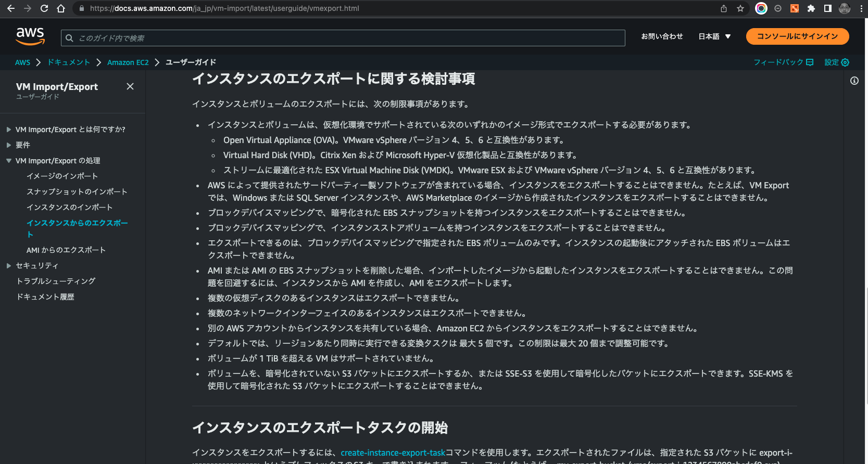The image size is (868, 464).
Task: Select インスタンスからのエクスポート in sidebar
Action: click(77, 229)
